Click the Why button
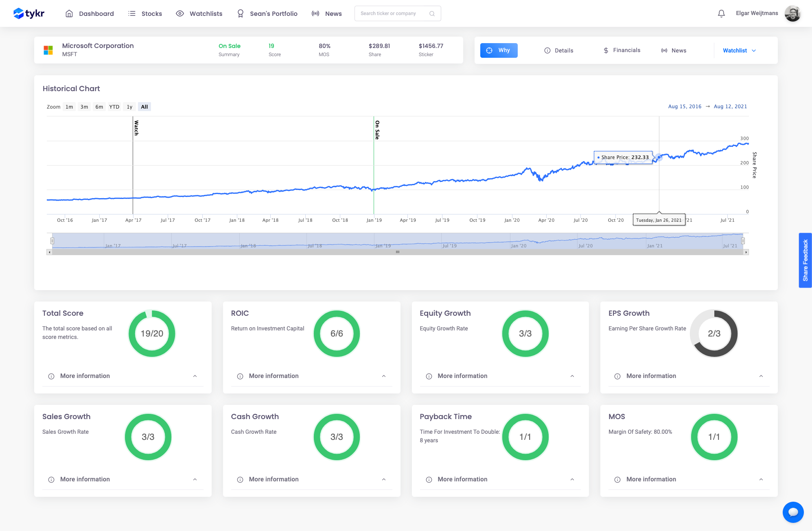This screenshot has width=812, height=531. coord(499,50)
